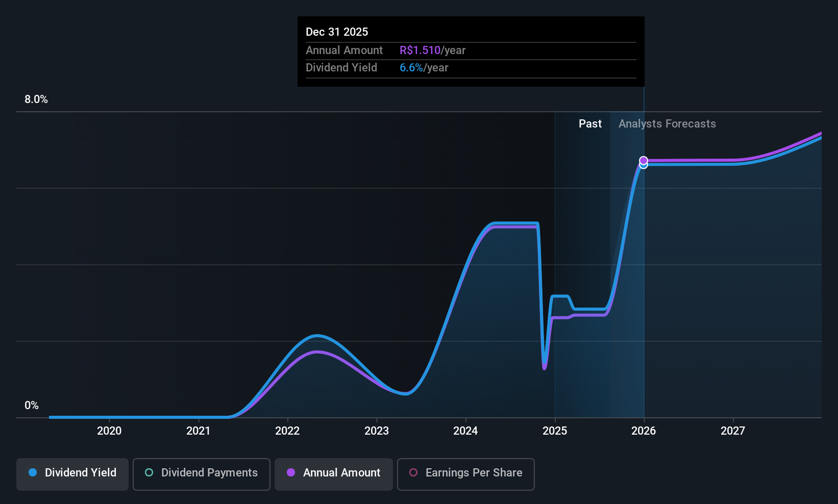Click the 2023 x-axis label

coord(377,431)
